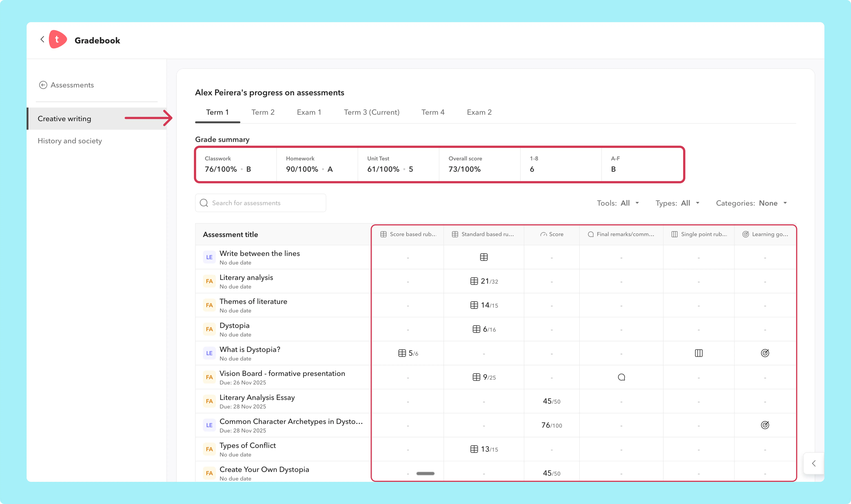This screenshot has width=851, height=504.
Task: Open the Dystopia assessment title
Action: 234,325
